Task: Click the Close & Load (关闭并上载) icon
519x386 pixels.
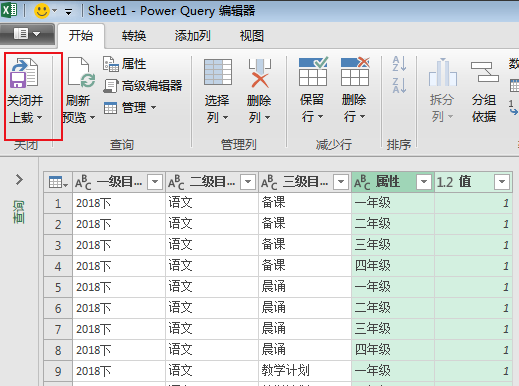Action: coord(24,73)
